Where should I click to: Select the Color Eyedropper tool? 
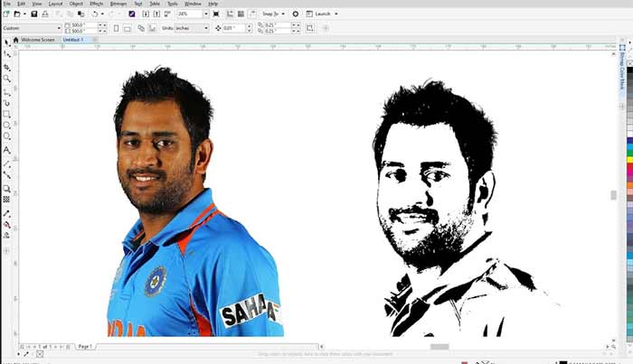(7, 211)
